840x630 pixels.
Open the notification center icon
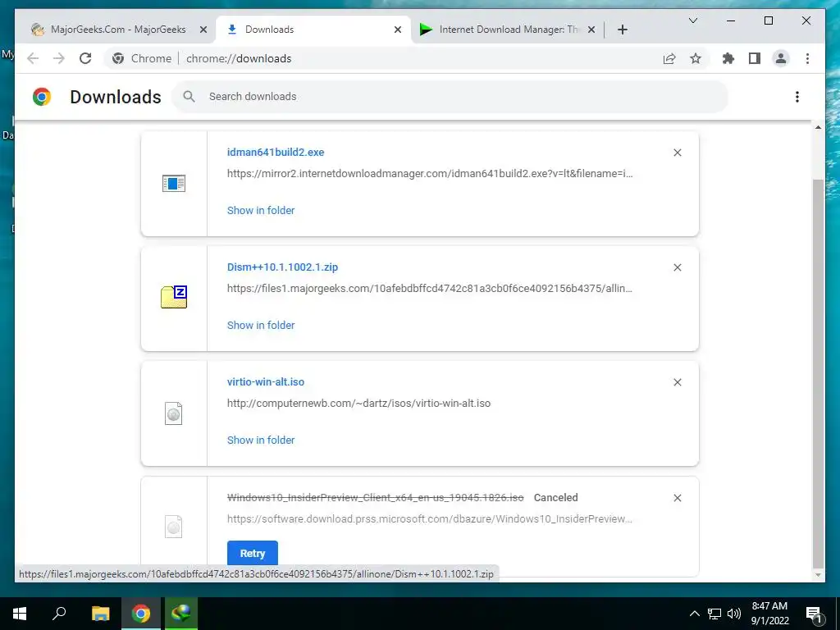(814, 614)
